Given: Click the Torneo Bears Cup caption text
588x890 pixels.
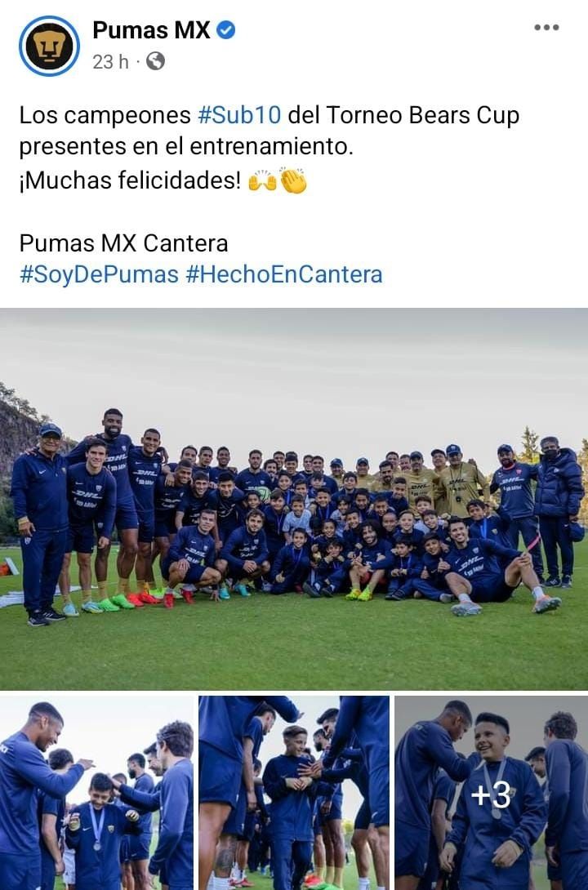Looking at the screenshot, I should click(422, 115).
